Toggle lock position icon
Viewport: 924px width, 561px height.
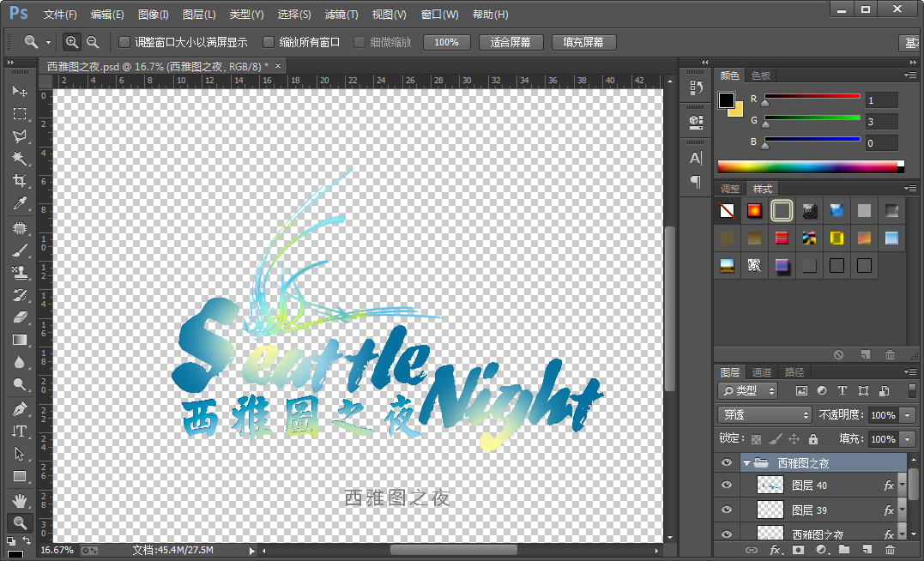[794, 439]
